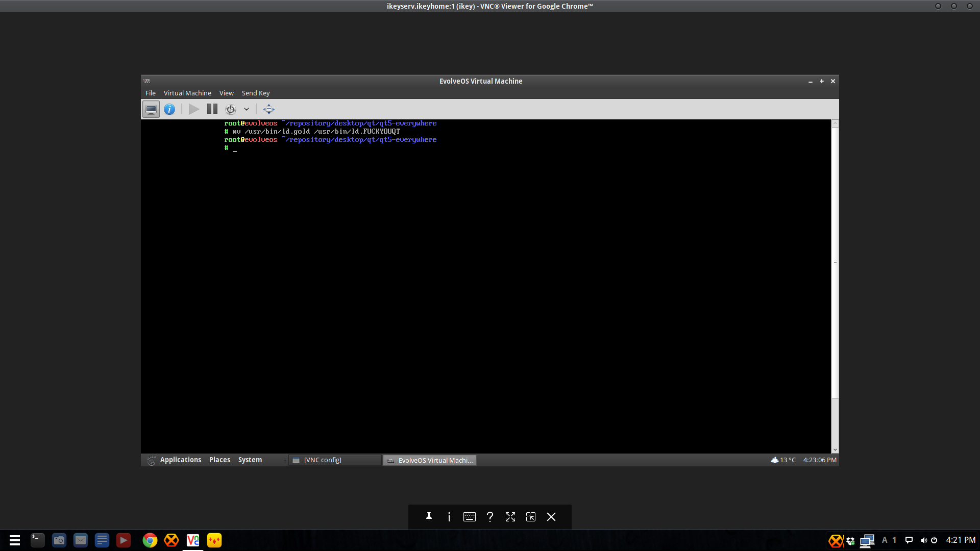Launch Google Chrome from taskbar
This screenshot has height=551, width=980.
coord(150,540)
